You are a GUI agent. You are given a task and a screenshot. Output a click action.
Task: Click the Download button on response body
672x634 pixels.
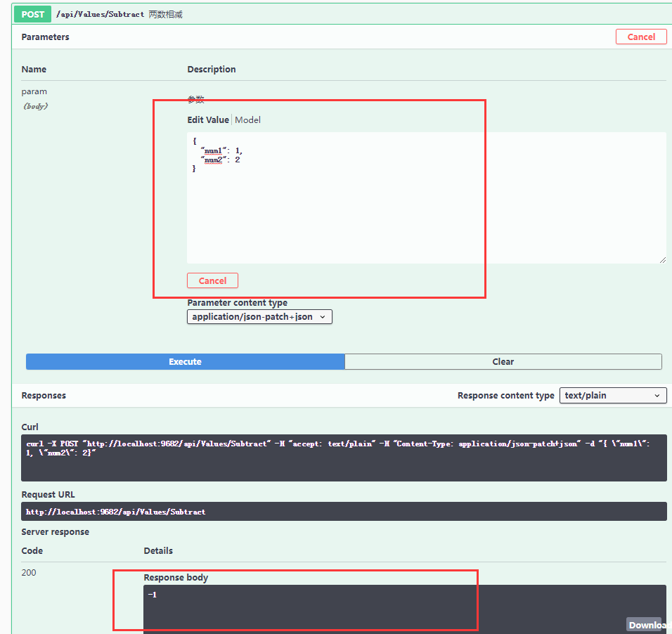click(648, 625)
